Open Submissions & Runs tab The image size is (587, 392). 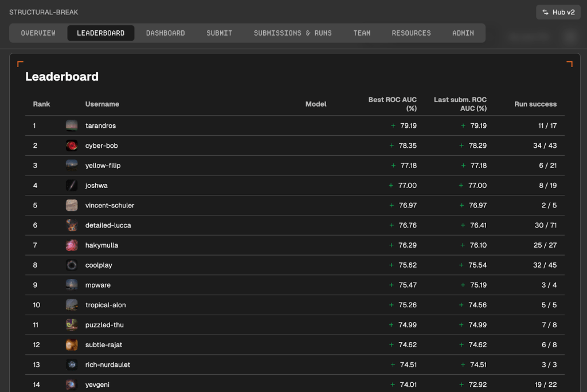(x=292, y=33)
